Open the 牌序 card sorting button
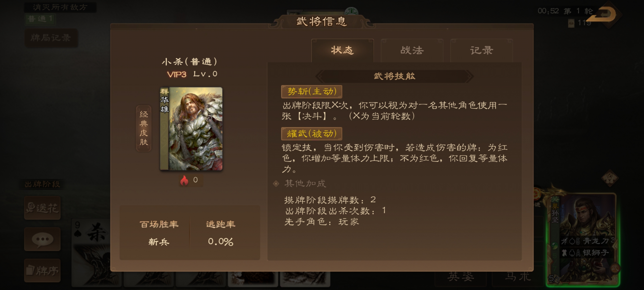This screenshot has height=290, width=644. click(42, 270)
